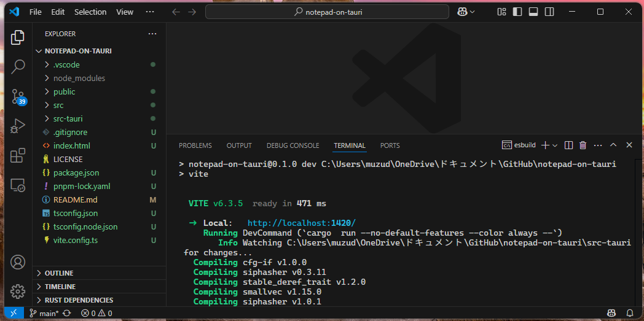The height and width of the screenshot is (321, 644).
Task: Switch to the PROBLEMS tab
Action: click(x=195, y=145)
